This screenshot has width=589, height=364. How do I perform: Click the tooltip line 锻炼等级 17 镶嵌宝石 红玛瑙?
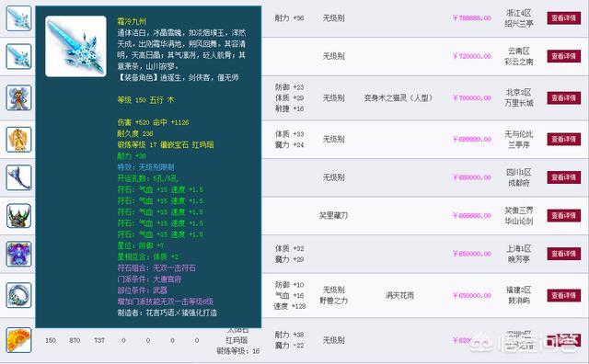[166, 145]
